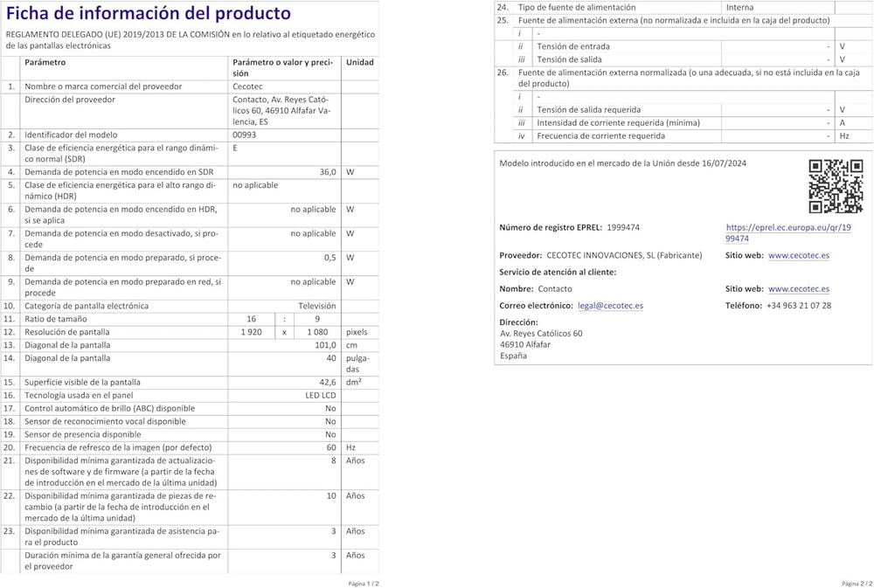Viewport: 874px width, 588px height.
Task: Click the 'Unidad' column header
Action: [x=359, y=63]
